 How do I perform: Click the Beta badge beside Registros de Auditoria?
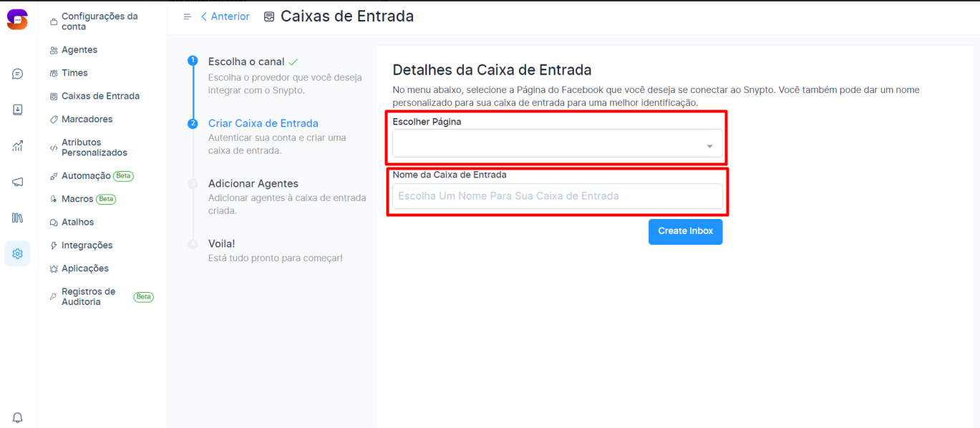144,297
